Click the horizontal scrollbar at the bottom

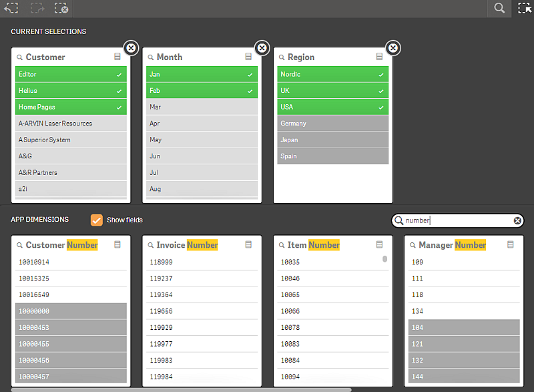pos(180,389)
